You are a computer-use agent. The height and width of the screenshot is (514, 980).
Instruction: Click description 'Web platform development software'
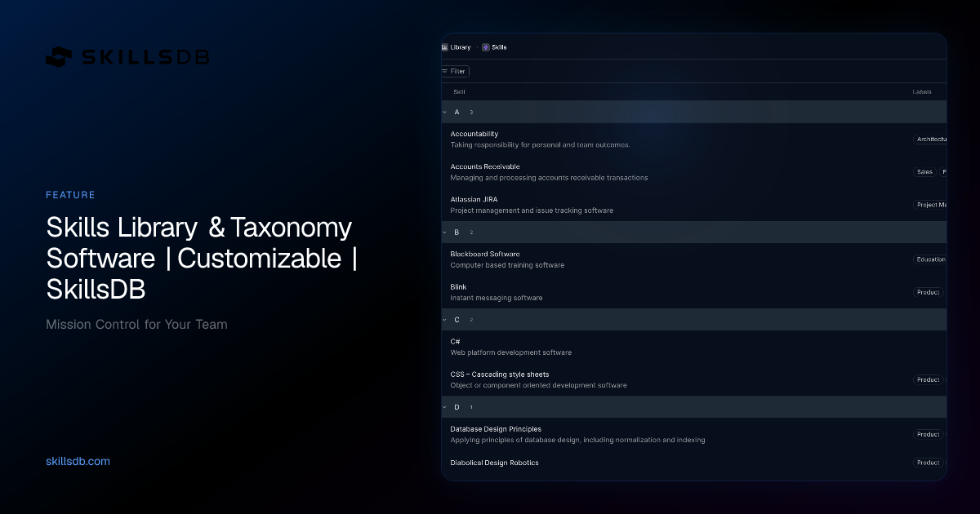click(x=511, y=352)
